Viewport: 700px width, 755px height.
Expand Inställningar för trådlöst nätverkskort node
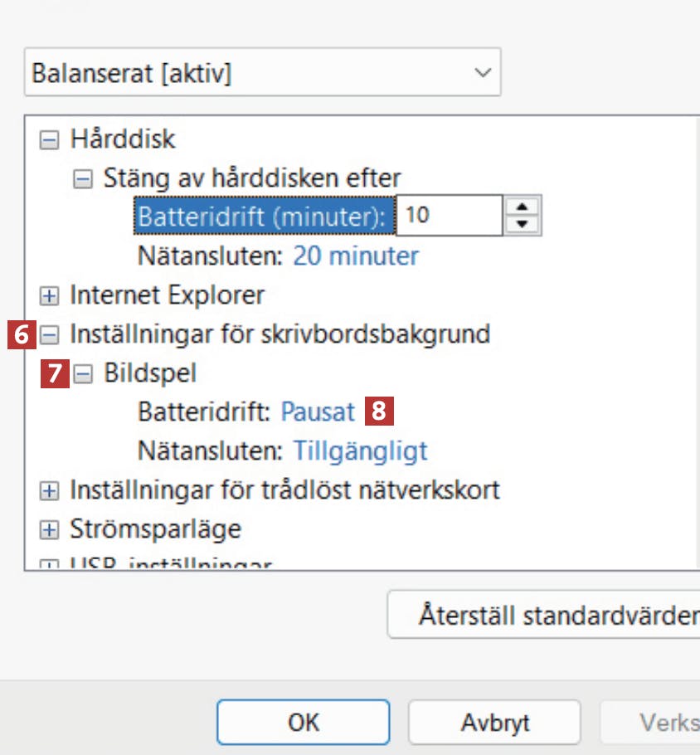50,491
